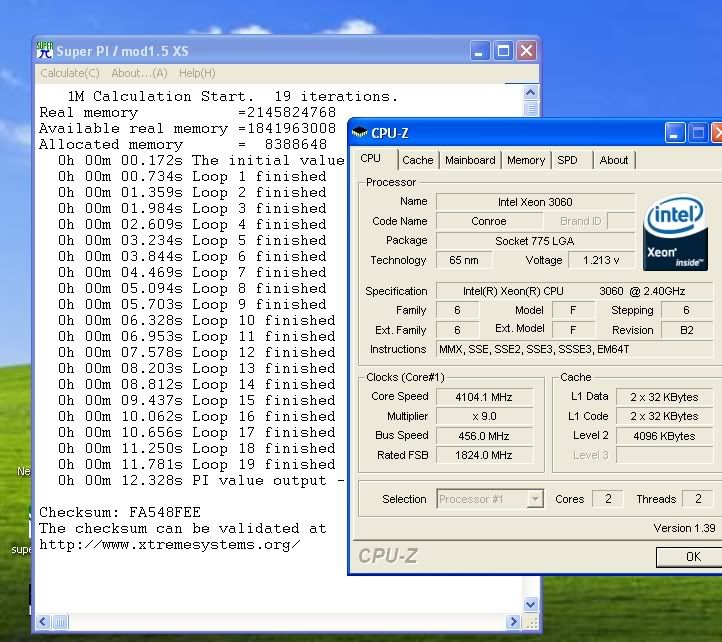This screenshot has width=722, height=642.
Task: Click the http://www.xtremesystems.org/ line
Action: click(x=170, y=545)
